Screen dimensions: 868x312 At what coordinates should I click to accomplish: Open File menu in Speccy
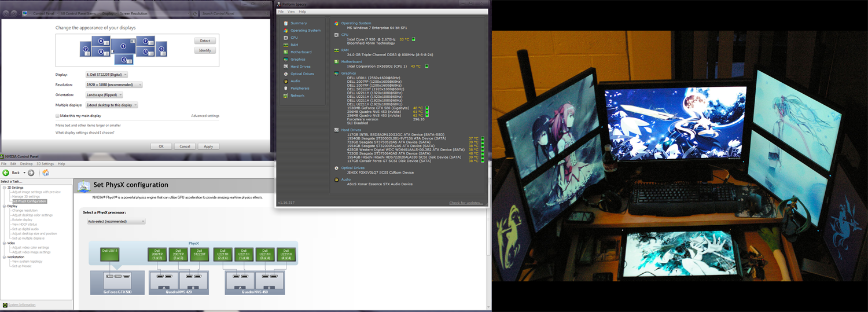tap(281, 12)
